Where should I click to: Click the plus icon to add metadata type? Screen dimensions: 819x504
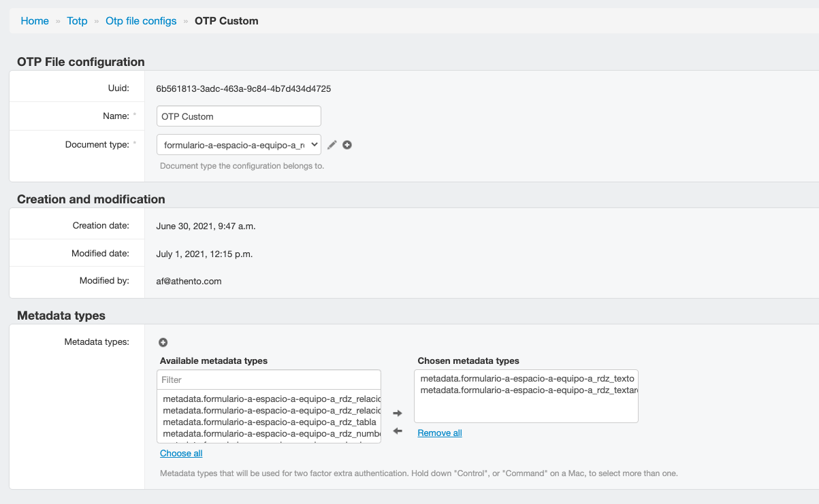(x=163, y=342)
